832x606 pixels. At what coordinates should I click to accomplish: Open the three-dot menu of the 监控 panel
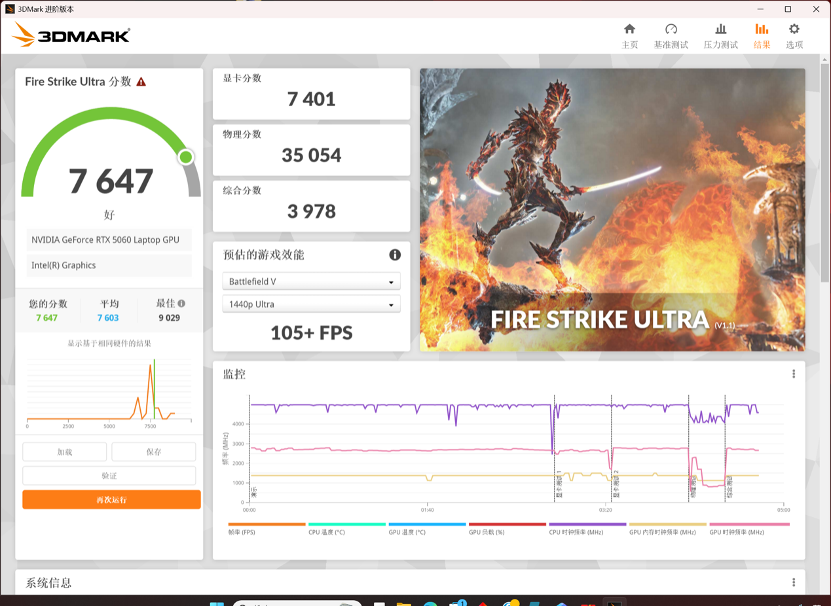tap(793, 374)
